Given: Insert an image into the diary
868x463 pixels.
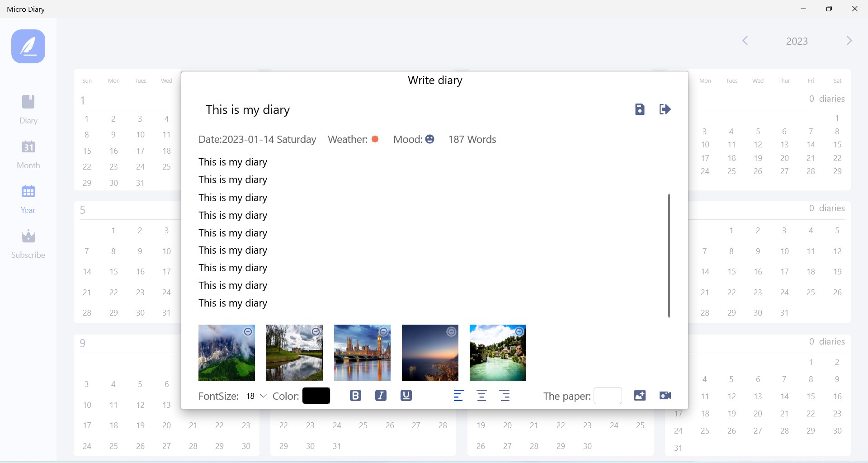Looking at the screenshot, I should [639, 395].
